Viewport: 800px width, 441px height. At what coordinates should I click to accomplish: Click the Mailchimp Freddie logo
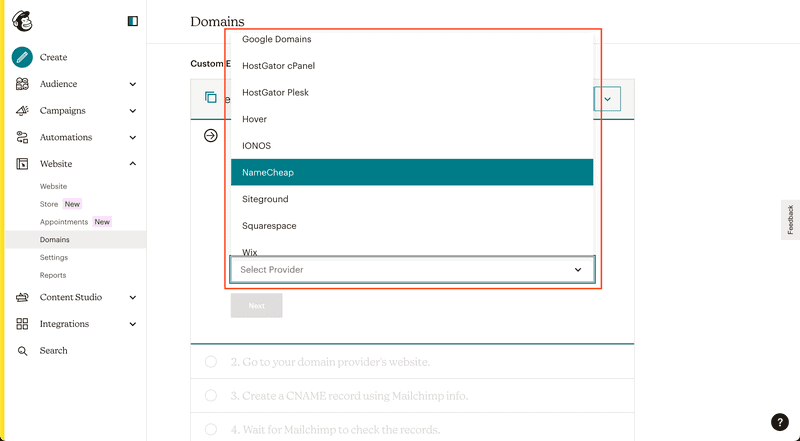[22, 21]
